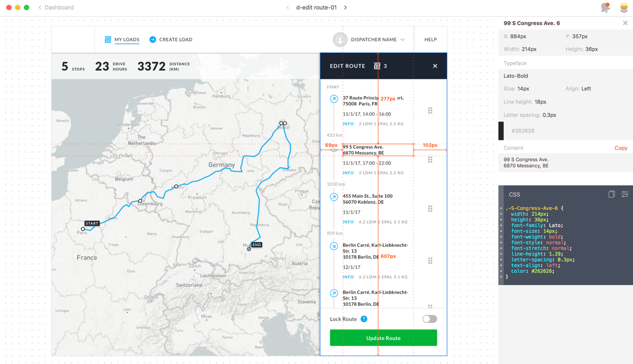Image resolution: width=633 pixels, height=364 pixels.
Task: Open INFO link under 12/1/17 Berlin stop
Action: click(348, 277)
